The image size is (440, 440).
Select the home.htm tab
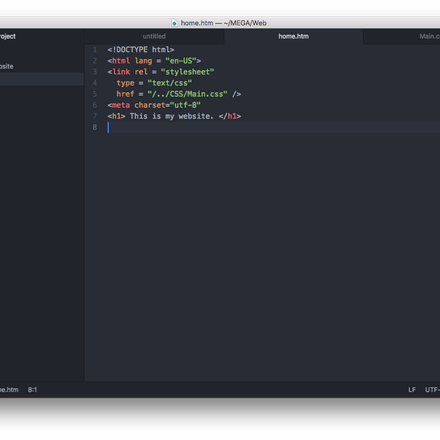click(293, 36)
